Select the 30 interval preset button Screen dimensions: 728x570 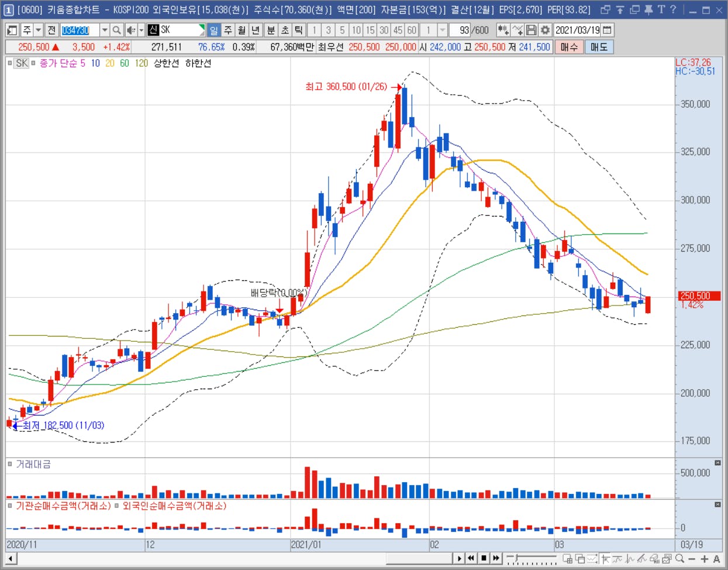(x=384, y=30)
